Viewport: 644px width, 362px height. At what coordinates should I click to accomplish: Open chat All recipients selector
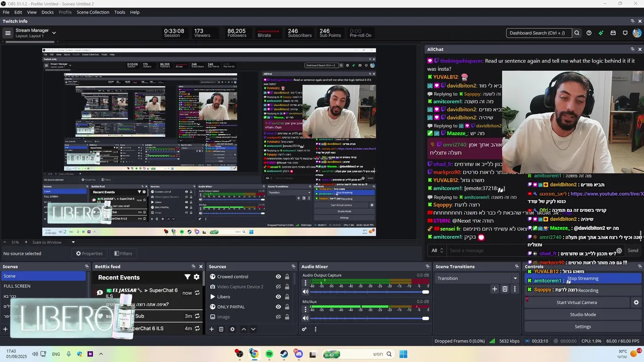tap(437, 250)
